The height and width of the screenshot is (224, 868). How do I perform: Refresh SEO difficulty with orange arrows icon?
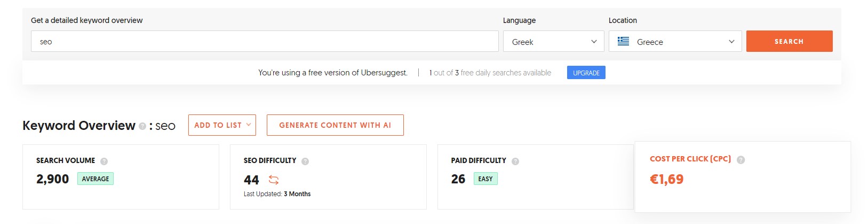tap(274, 180)
